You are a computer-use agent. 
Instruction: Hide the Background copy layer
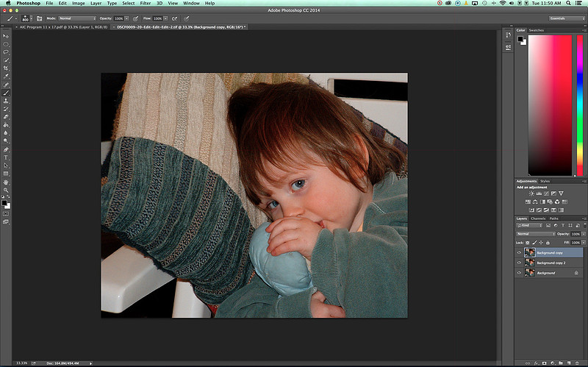click(x=519, y=252)
